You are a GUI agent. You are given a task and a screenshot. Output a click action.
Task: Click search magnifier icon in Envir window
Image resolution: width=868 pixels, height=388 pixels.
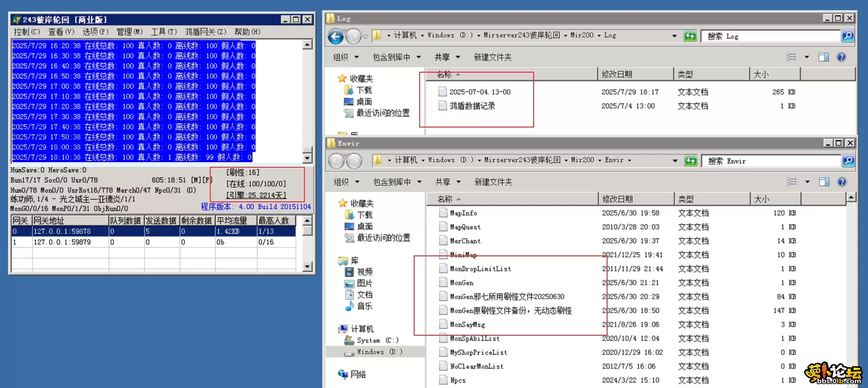coord(848,161)
